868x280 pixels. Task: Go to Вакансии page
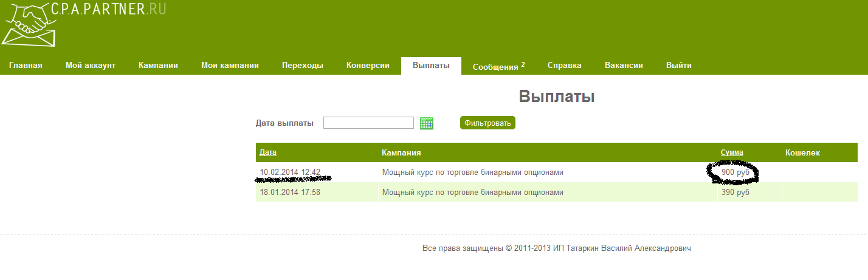point(624,66)
